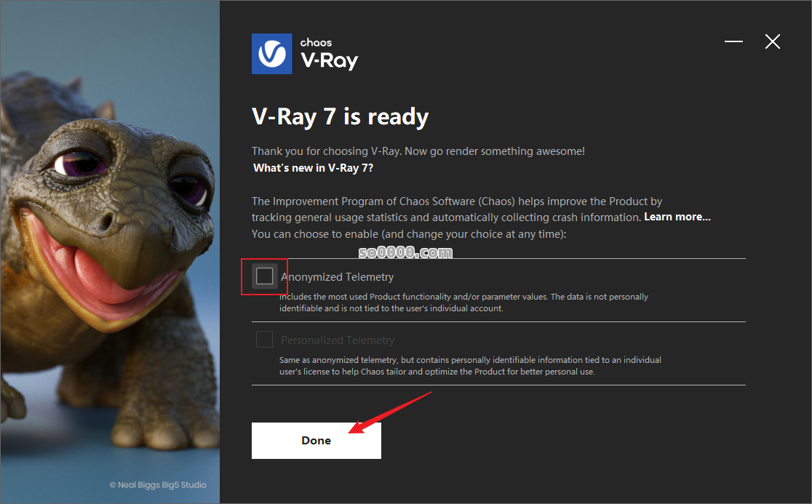Image resolution: width=812 pixels, height=504 pixels.
Task: Click the Neal Biggs Big5 Studio credit
Action: click(x=158, y=485)
